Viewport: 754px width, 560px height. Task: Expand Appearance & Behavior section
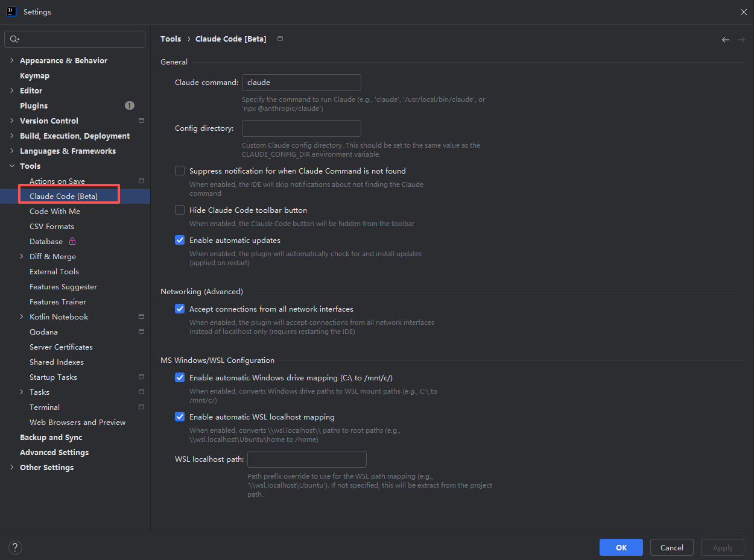click(x=12, y=60)
